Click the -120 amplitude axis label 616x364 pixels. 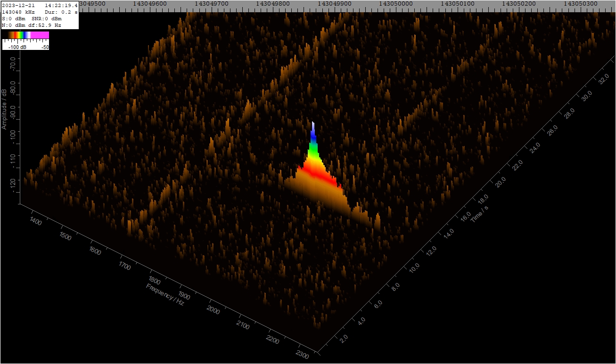[x=12, y=186]
